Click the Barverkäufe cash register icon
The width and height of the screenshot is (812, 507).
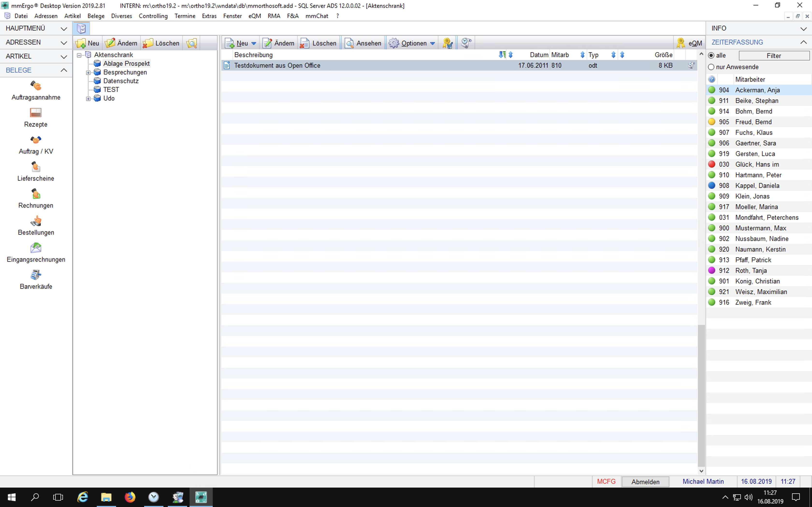(36, 275)
